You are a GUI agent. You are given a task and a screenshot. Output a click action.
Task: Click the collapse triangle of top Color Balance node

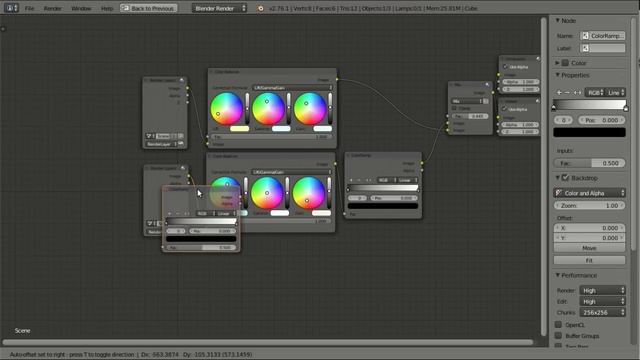pyautogui.click(x=211, y=72)
